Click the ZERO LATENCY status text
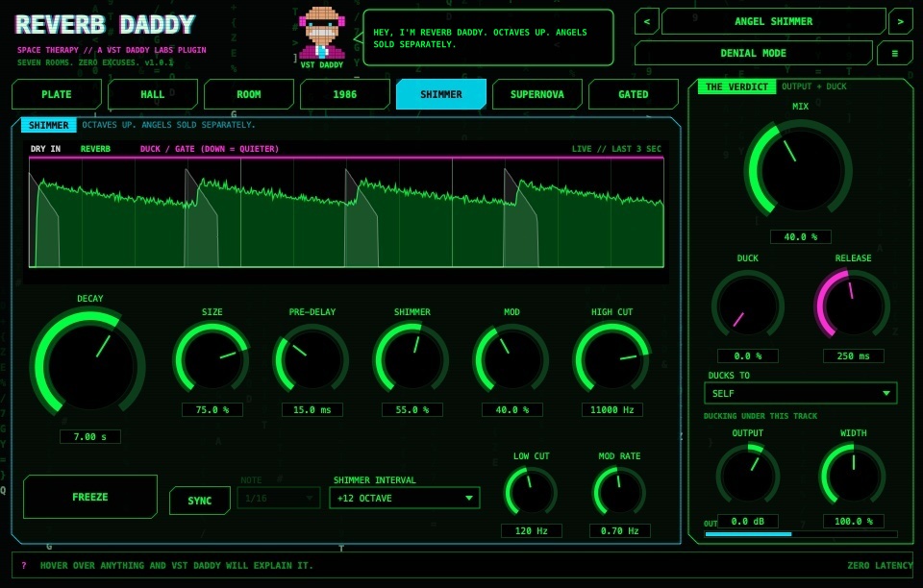923x588 pixels. 880,565
